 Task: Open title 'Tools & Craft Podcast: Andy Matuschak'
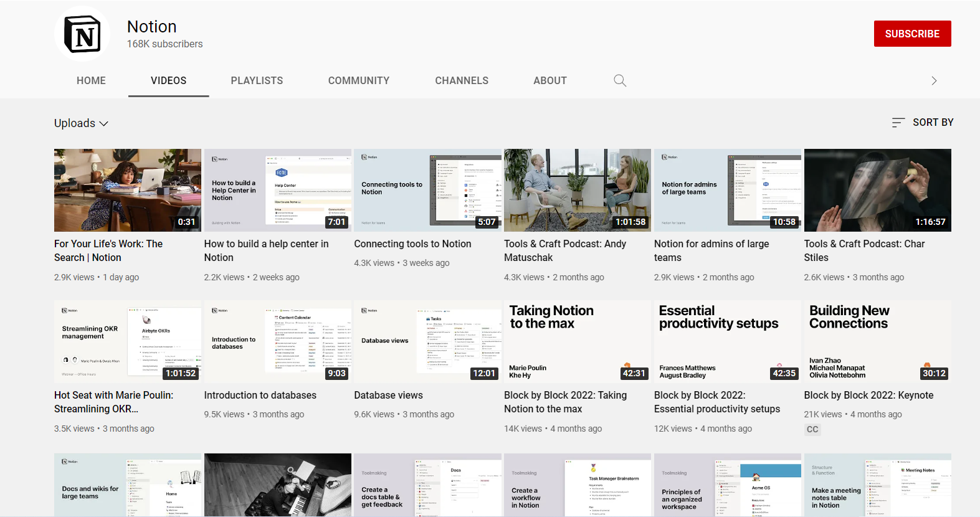pos(565,251)
